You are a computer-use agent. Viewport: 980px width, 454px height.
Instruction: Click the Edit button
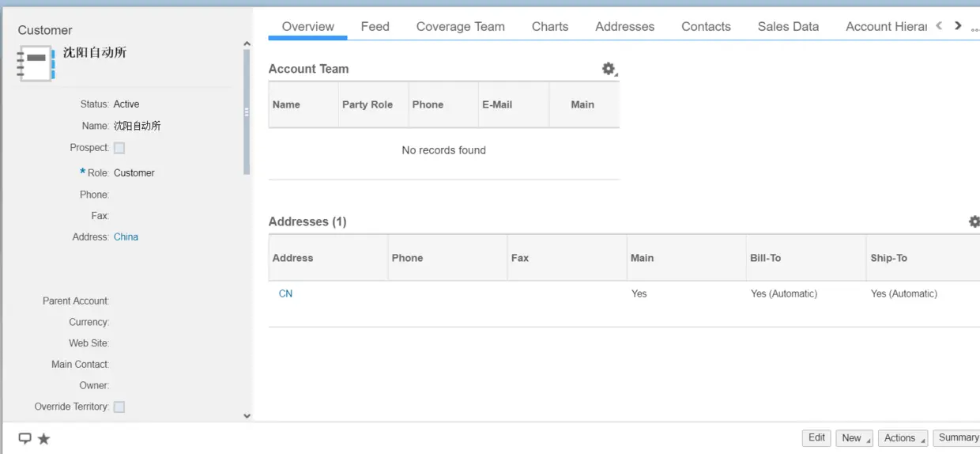click(x=816, y=438)
